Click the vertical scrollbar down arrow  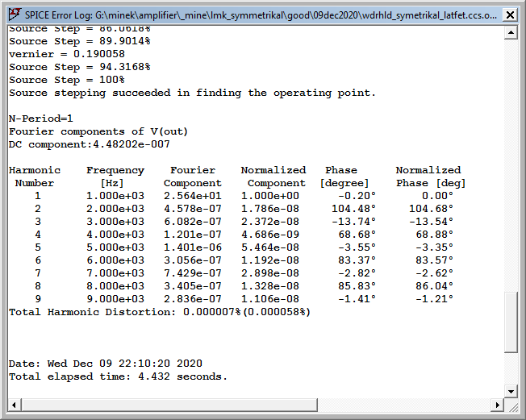tap(511, 392)
